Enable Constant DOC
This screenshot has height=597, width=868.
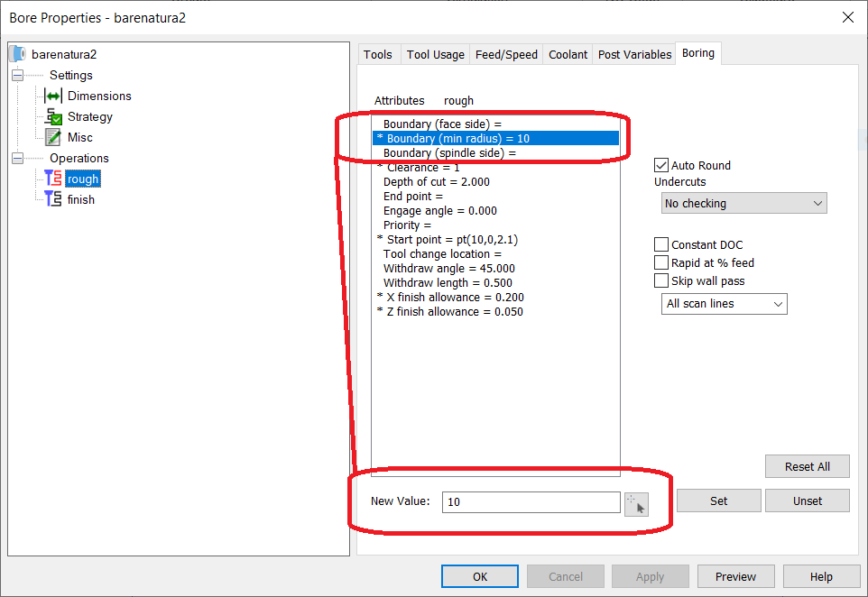coord(660,243)
